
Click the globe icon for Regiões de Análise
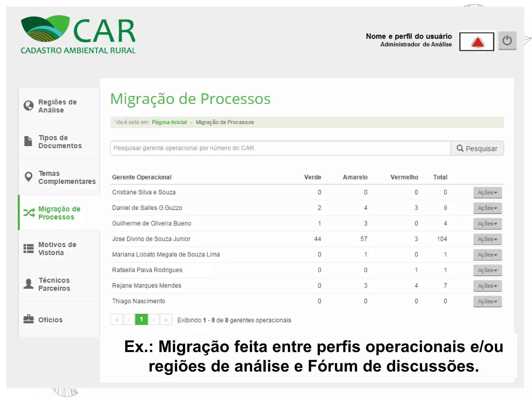(x=29, y=105)
